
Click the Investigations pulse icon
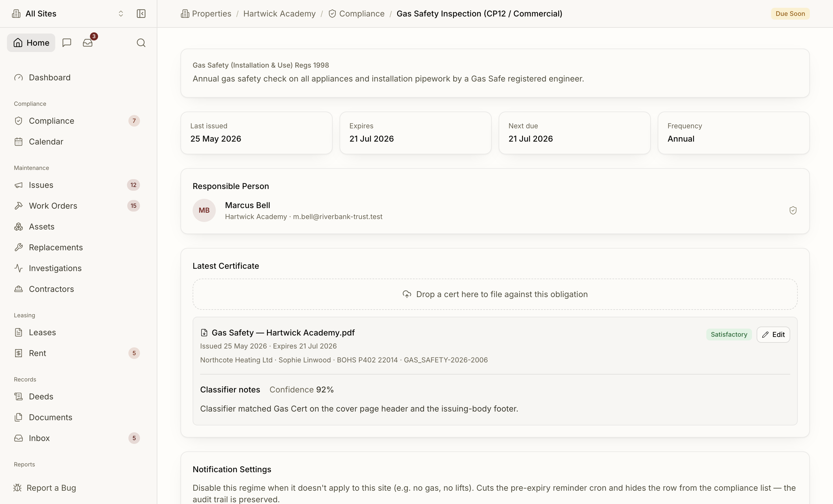(x=19, y=268)
